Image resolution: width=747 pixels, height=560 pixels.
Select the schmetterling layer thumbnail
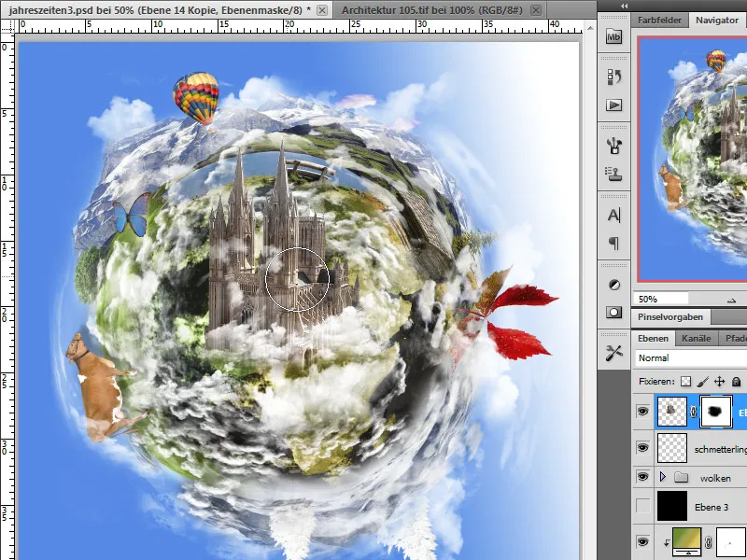[671, 448]
